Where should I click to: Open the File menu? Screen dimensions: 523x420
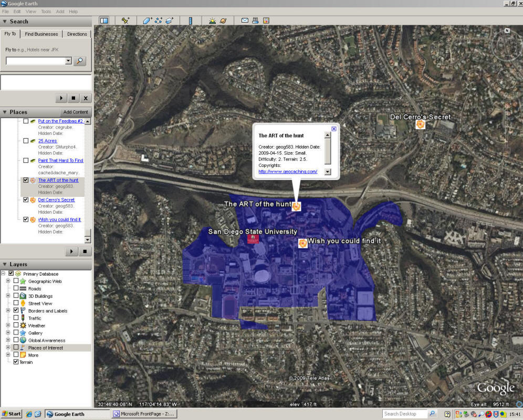pyautogui.click(x=5, y=12)
